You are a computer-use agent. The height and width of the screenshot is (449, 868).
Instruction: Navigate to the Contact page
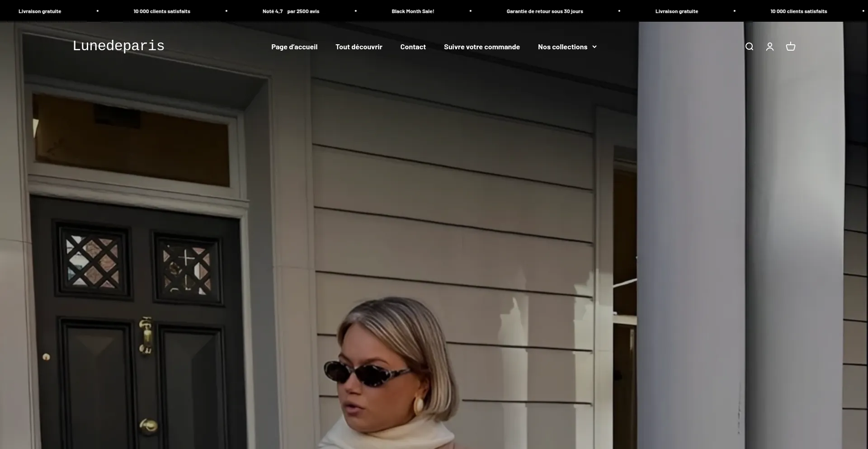[413, 47]
